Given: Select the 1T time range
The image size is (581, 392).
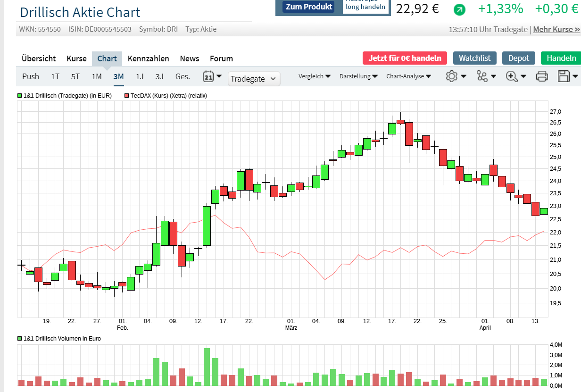Looking at the screenshot, I should click(55, 76).
